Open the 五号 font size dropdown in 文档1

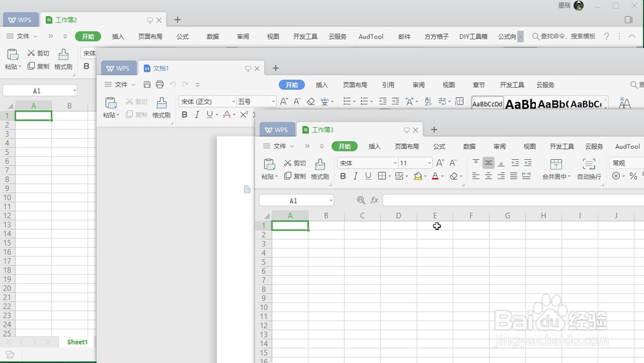(x=273, y=101)
